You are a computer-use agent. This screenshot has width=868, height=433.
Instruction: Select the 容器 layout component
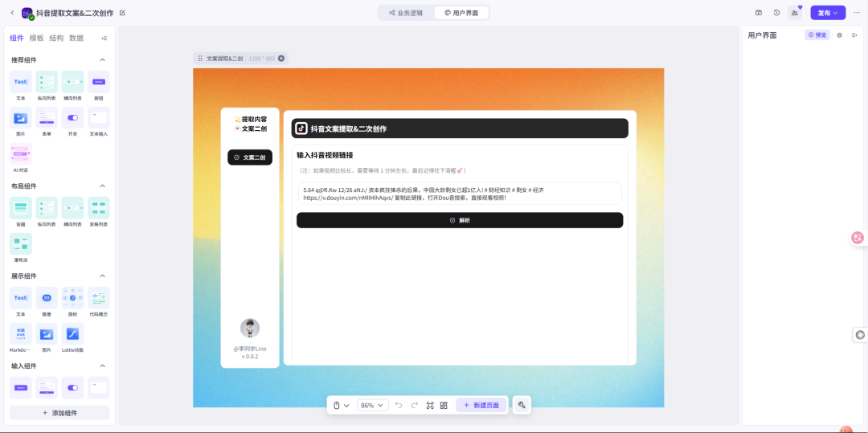[x=20, y=208]
